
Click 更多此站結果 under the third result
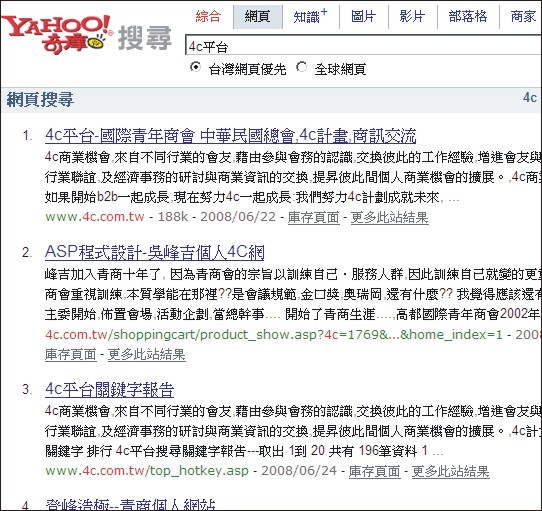pyautogui.click(x=450, y=471)
